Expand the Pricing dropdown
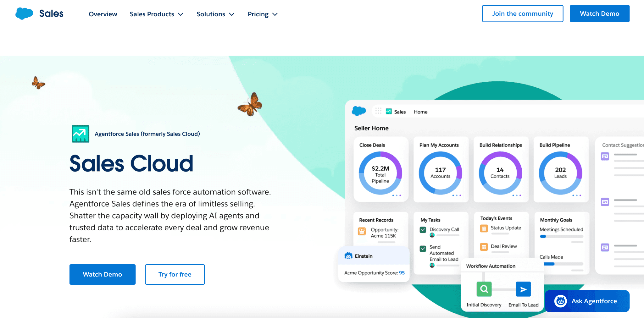This screenshot has width=644, height=318. 262,14
